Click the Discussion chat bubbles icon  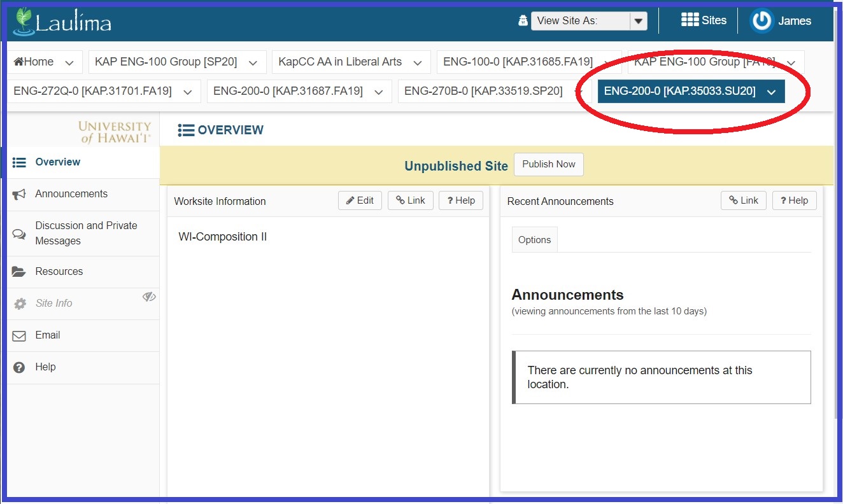(19, 234)
